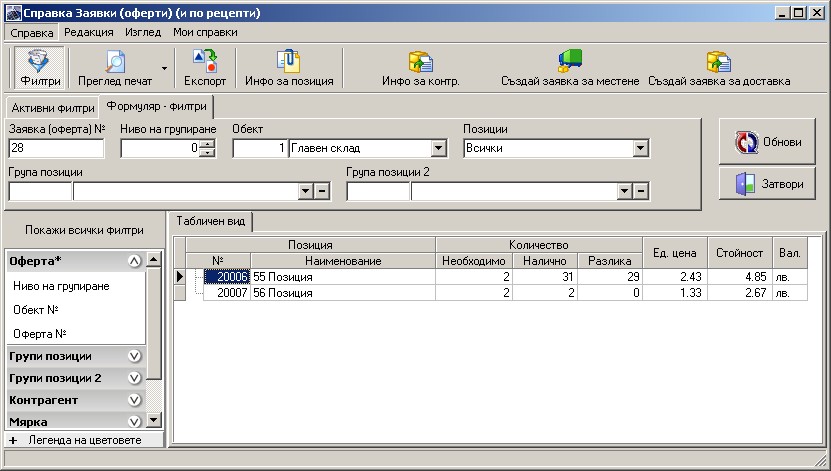This screenshot has height=471, width=831.
Task: Select Ниво на групиране filter item
Action: (61, 286)
